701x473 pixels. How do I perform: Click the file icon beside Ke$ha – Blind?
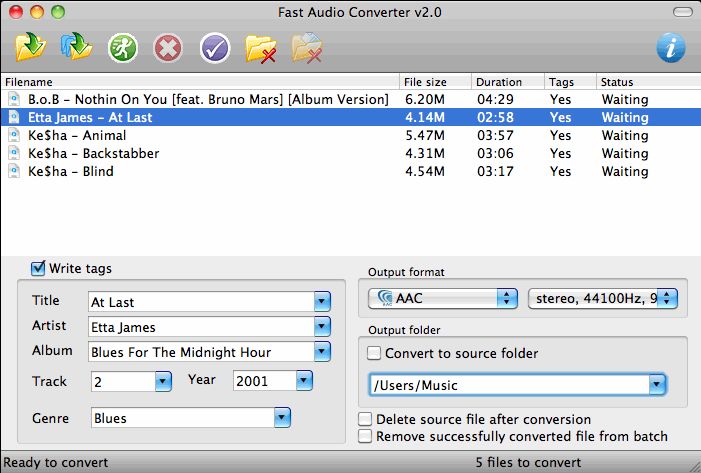pyautogui.click(x=14, y=171)
